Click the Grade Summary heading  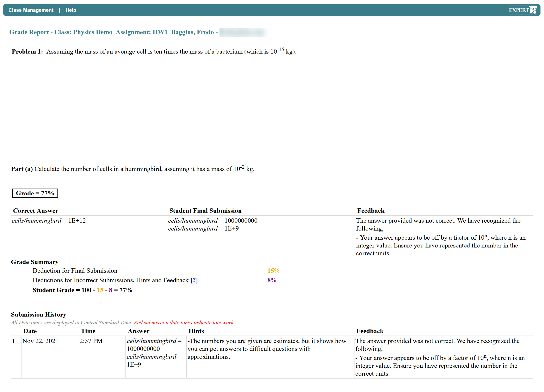click(x=35, y=262)
